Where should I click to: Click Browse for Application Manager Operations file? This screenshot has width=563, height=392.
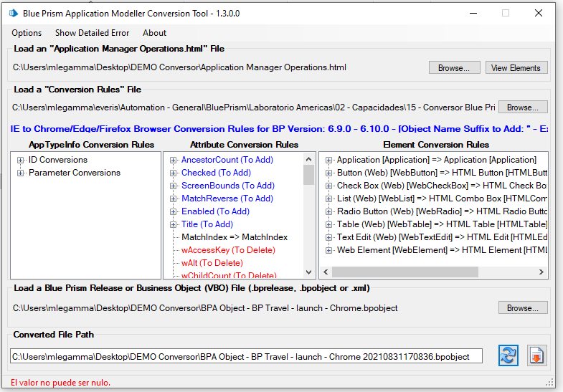[454, 68]
